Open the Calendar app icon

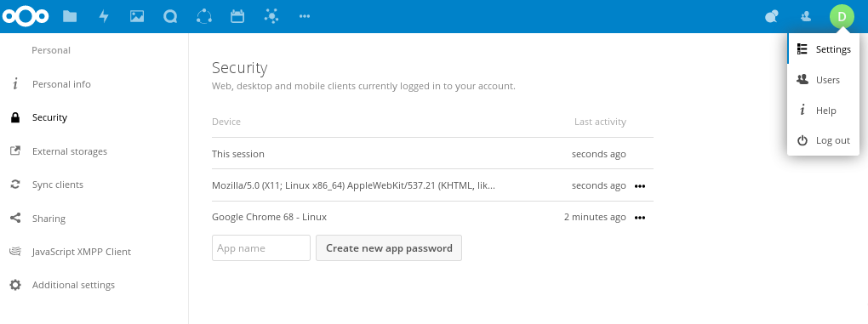point(237,17)
